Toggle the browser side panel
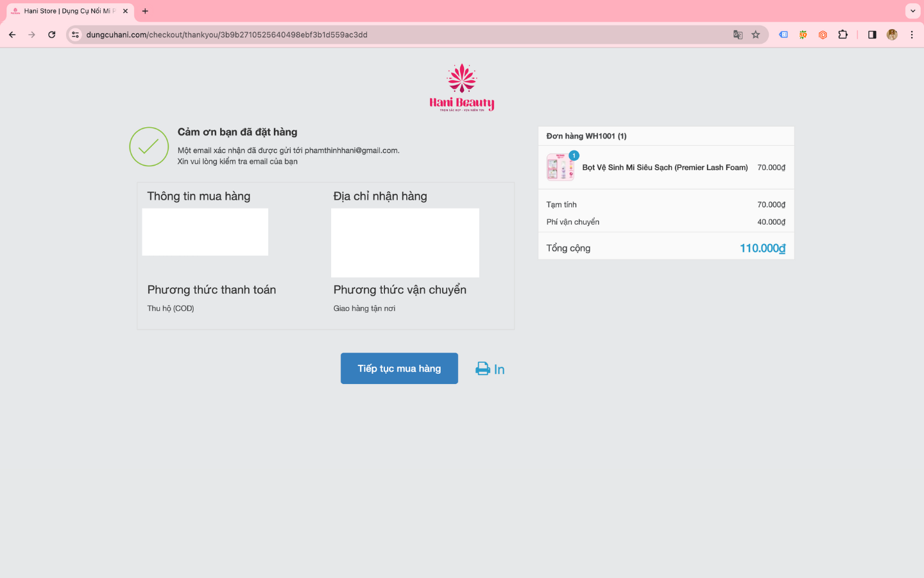924x578 pixels. point(872,35)
